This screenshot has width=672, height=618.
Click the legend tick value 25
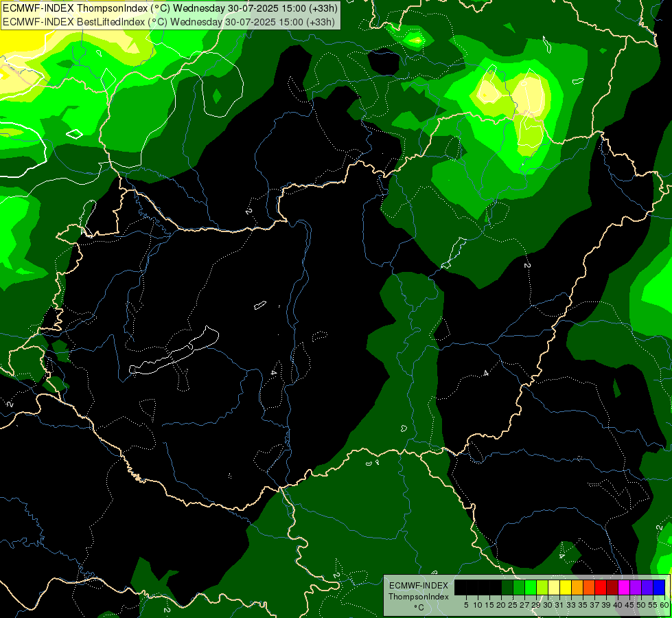tap(513, 605)
